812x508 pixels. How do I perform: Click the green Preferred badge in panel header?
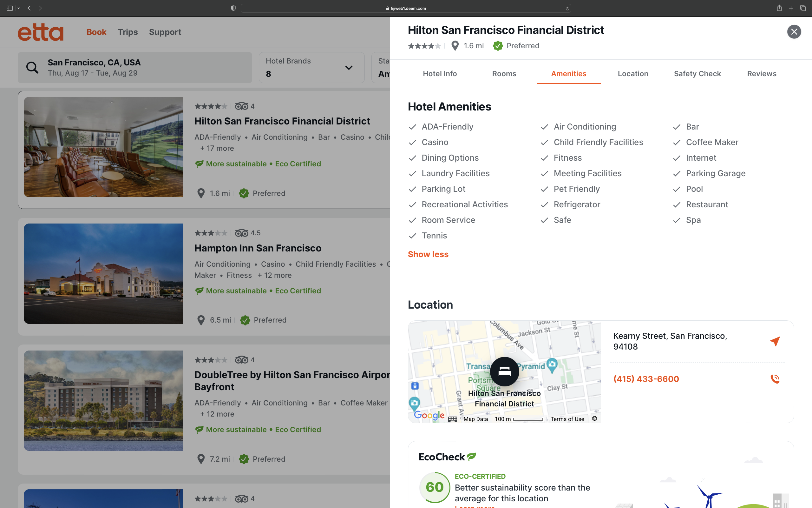coord(498,46)
